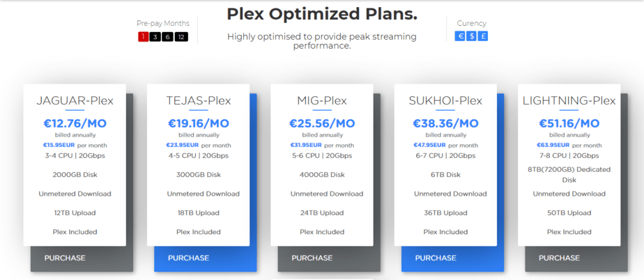Click the €51.16/MO price text

point(569,123)
